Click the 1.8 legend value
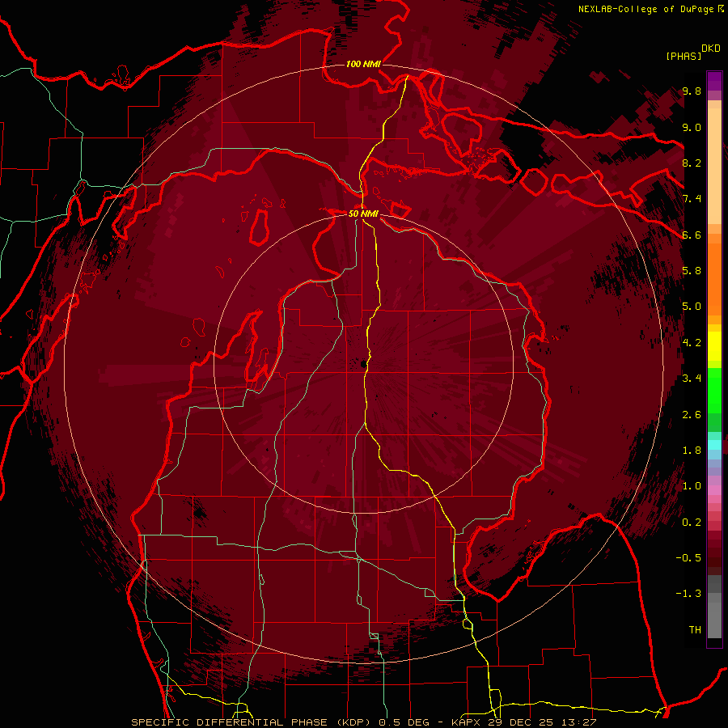Viewport: 728px width, 728px height. tap(692, 451)
